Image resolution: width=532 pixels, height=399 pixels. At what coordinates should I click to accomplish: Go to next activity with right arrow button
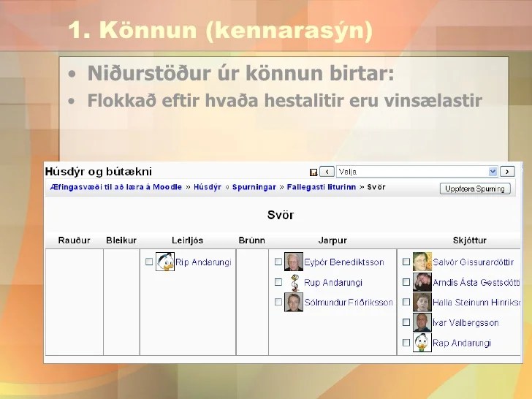point(507,172)
